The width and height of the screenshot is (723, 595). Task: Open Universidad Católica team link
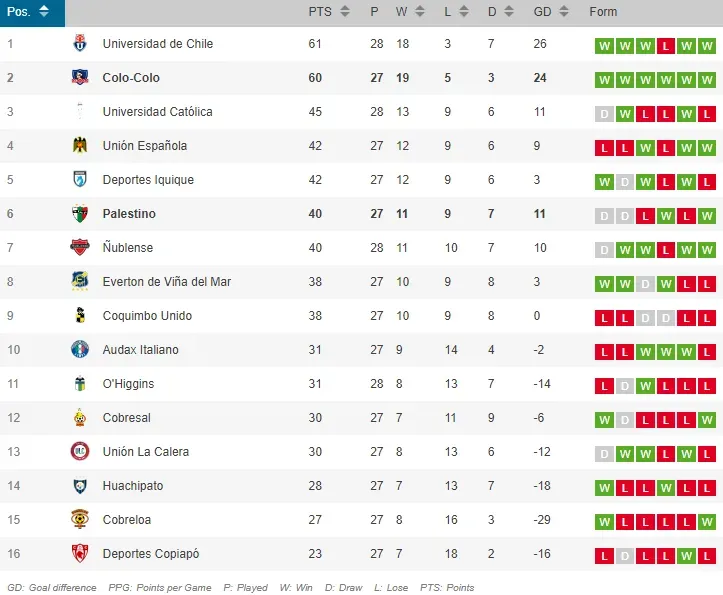tap(157, 112)
